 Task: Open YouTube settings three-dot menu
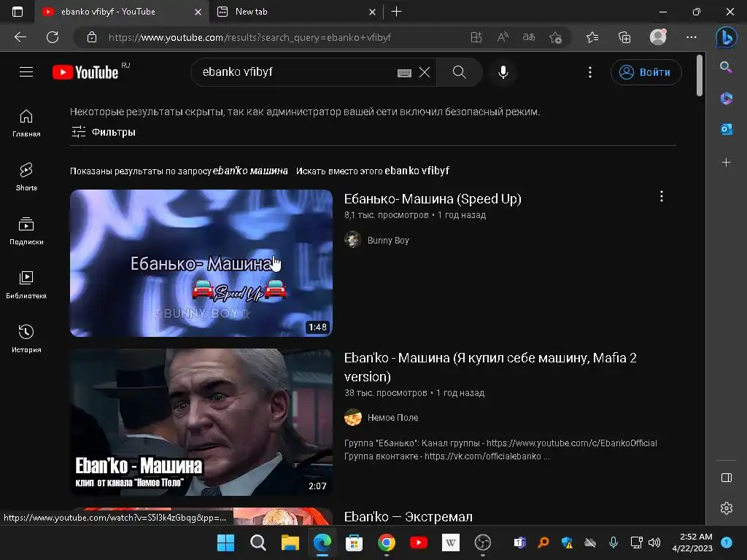pos(589,72)
